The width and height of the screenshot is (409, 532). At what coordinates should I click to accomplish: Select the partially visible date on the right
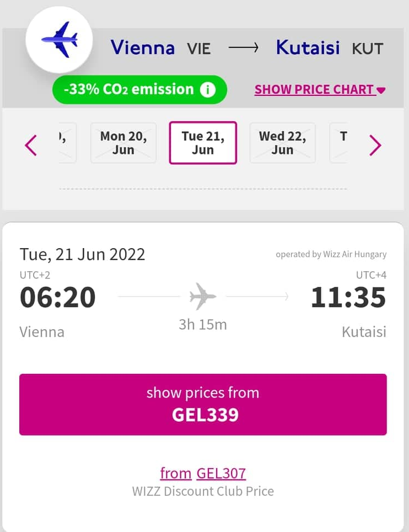coord(339,143)
